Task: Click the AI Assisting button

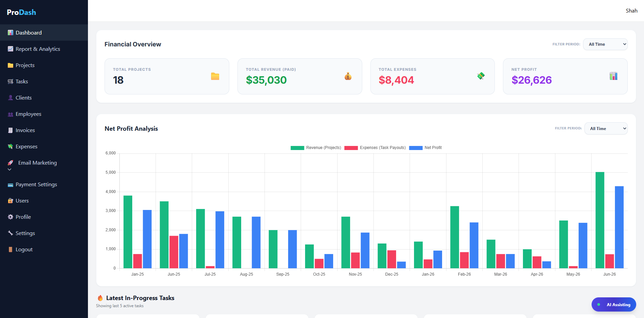Action: pyautogui.click(x=614, y=304)
